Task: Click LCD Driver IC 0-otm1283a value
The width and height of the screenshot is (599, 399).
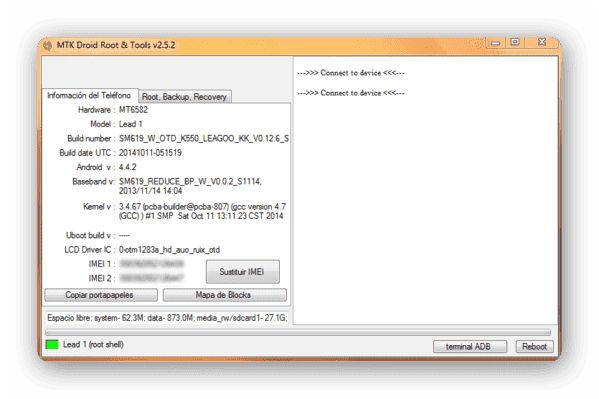Action: 169,250
